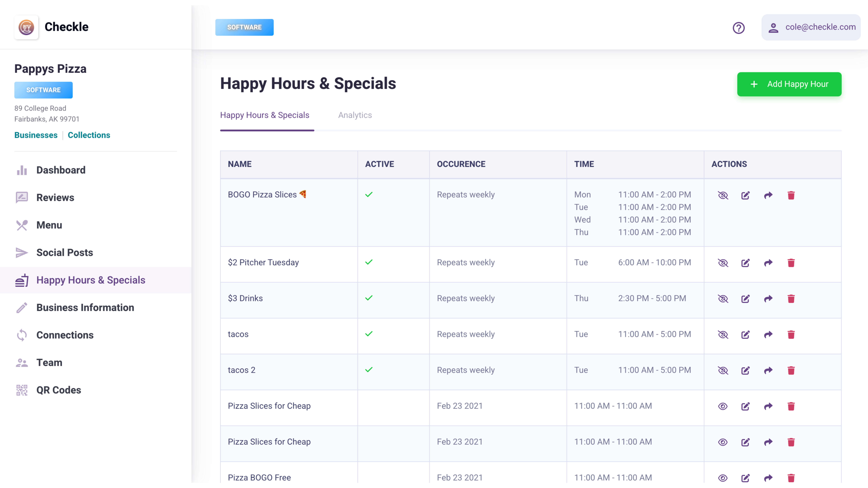Image resolution: width=868 pixels, height=488 pixels.
Task: Share the Pizza BOGO Free entry
Action: pyautogui.click(x=768, y=478)
